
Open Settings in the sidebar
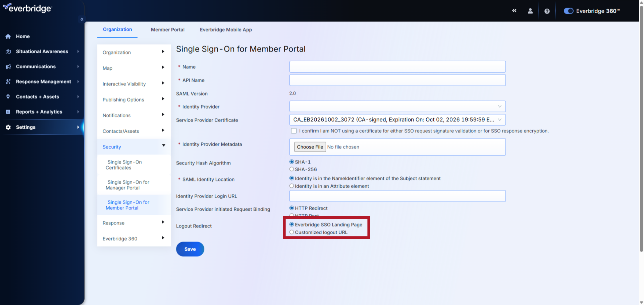coord(42,127)
